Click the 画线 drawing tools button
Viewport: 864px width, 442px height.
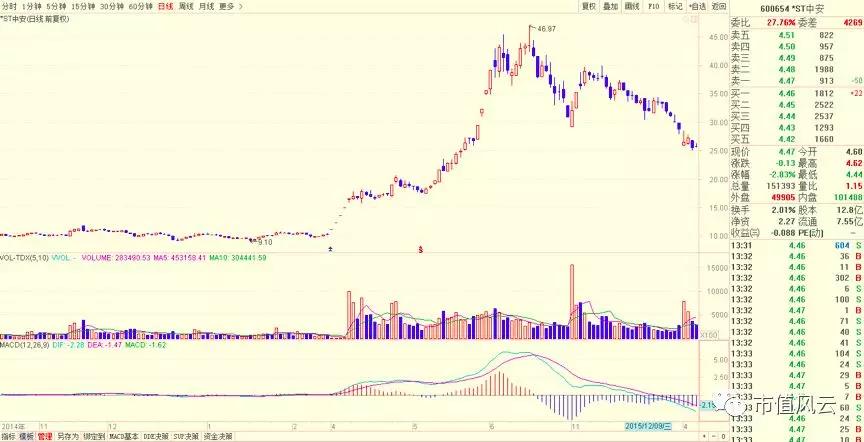(x=631, y=7)
